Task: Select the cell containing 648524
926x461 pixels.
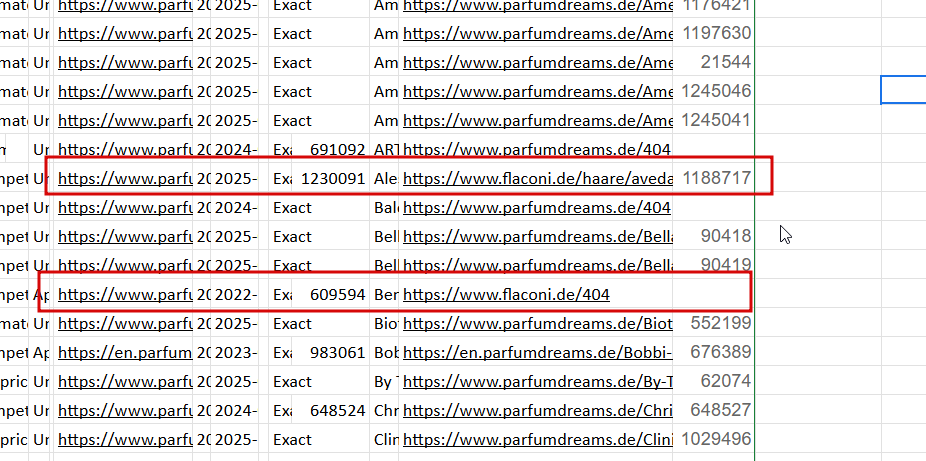Action: point(331,410)
